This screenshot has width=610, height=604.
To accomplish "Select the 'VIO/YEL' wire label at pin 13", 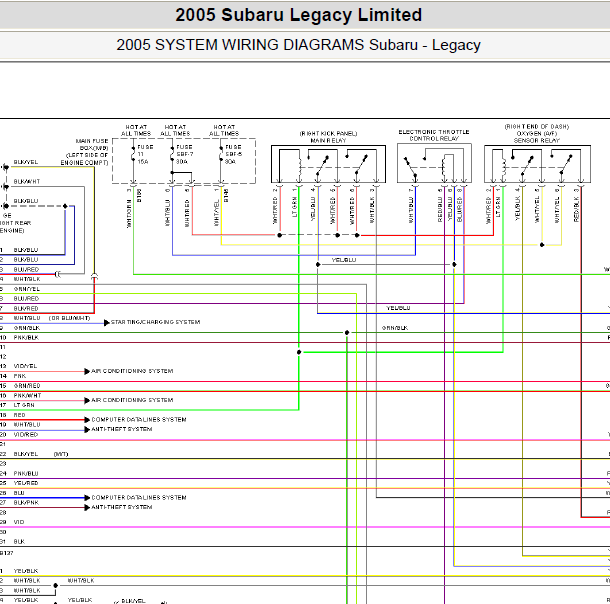I will coord(25,366).
